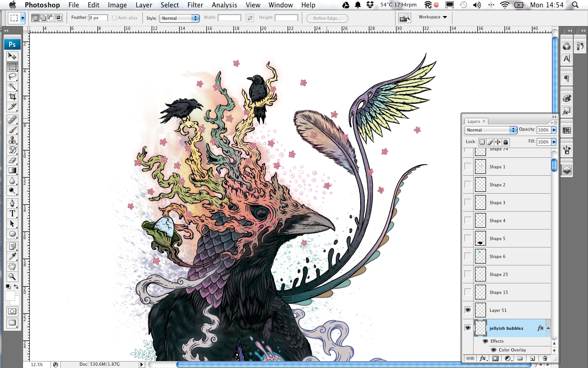The height and width of the screenshot is (368, 588).
Task: Launch Adobe Bridge from options bar
Action: click(x=405, y=18)
